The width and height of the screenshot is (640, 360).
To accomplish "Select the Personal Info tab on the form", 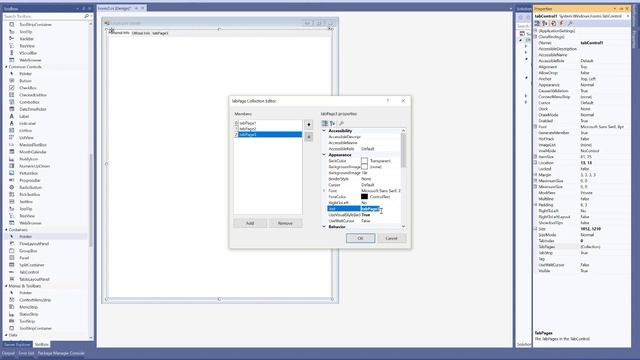I will (x=120, y=33).
